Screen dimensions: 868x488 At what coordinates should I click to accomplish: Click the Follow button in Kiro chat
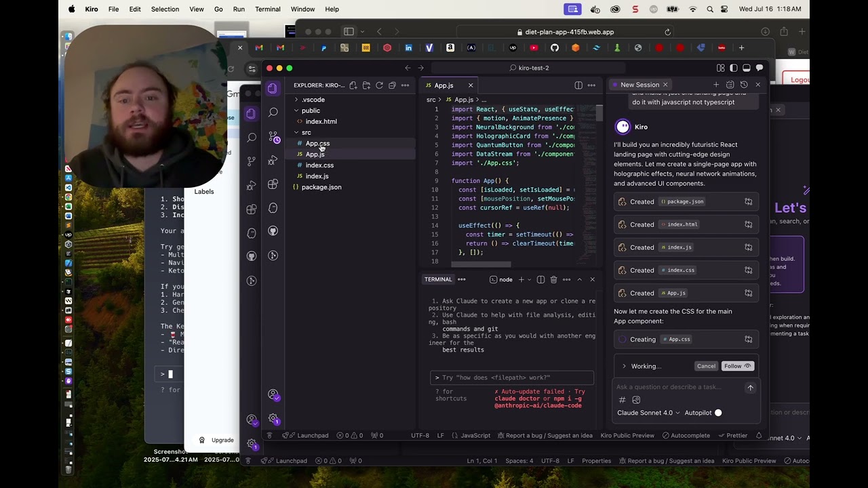click(737, 366)
